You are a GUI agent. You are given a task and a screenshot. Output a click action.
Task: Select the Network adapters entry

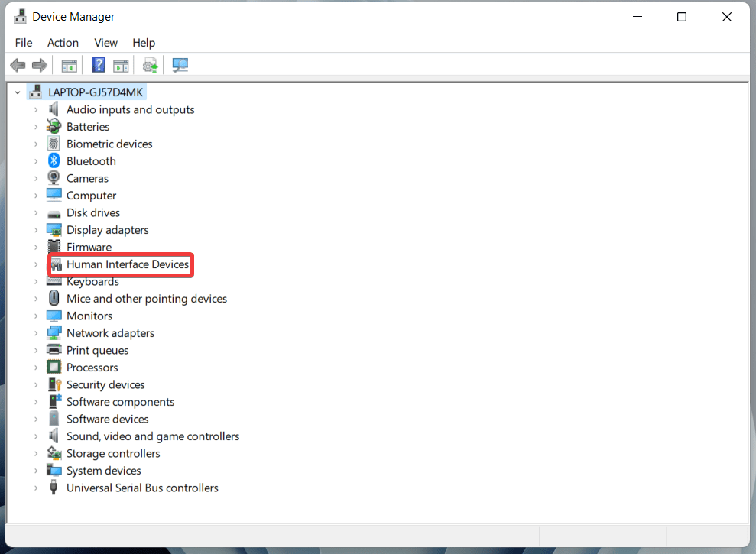(x=110, y=332)
